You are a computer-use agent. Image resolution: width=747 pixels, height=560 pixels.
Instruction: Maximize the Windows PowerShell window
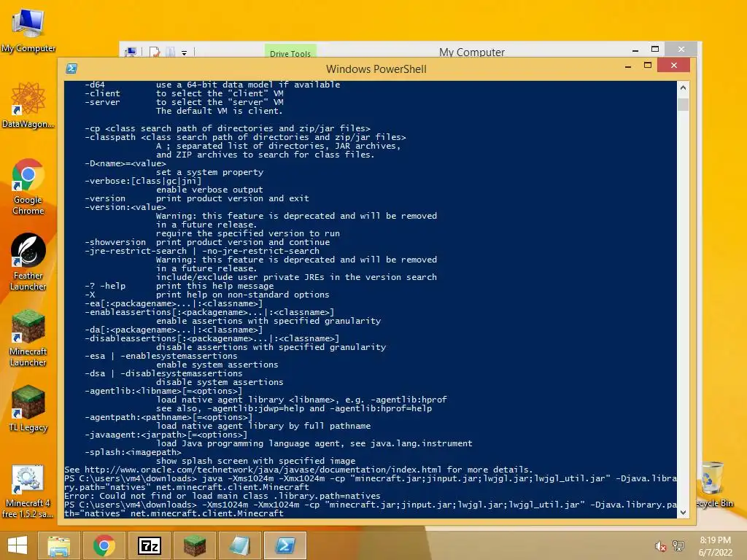click(648, 65)
